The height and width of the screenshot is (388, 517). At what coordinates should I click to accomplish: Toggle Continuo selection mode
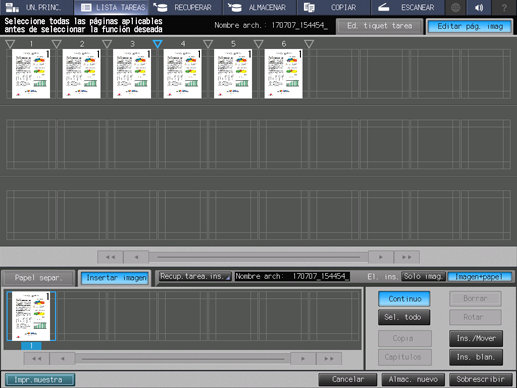click(x=404, y=299)
